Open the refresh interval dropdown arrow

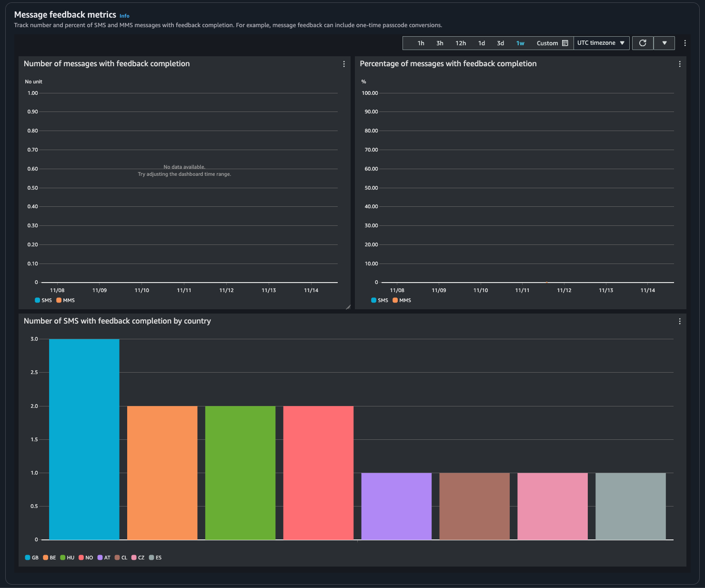click(x=664, y=43)
